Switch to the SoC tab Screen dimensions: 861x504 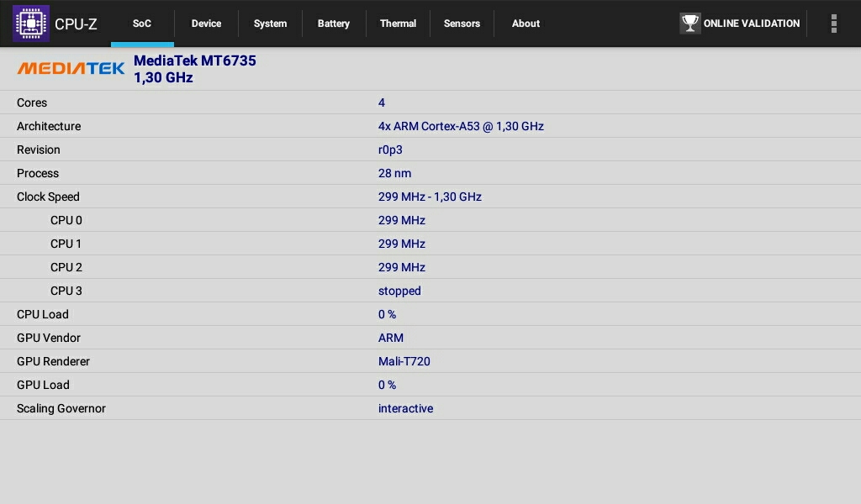[x=141, y=24]
